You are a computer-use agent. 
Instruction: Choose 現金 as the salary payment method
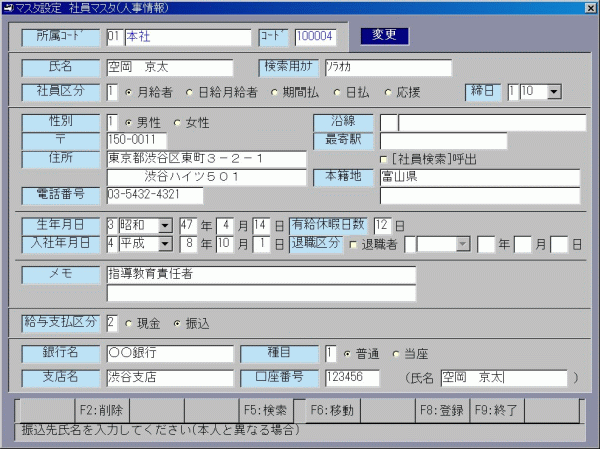pos(129,323)
